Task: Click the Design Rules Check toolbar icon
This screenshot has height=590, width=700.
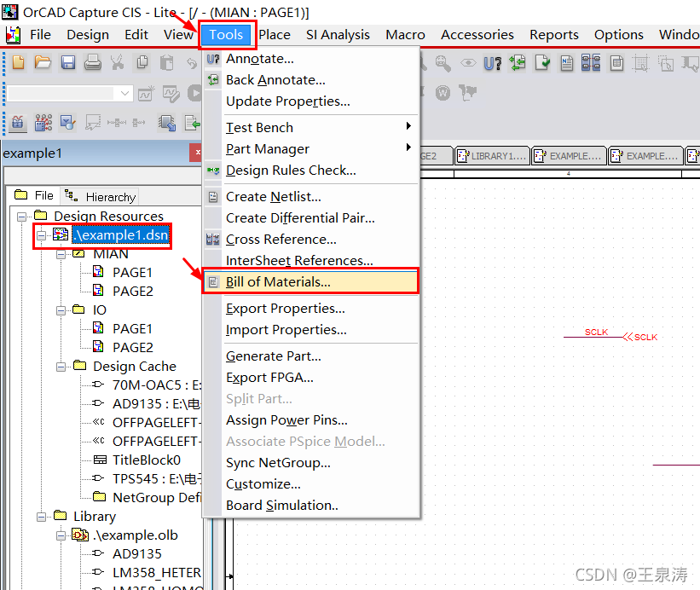Action: (x=542, y=63)
